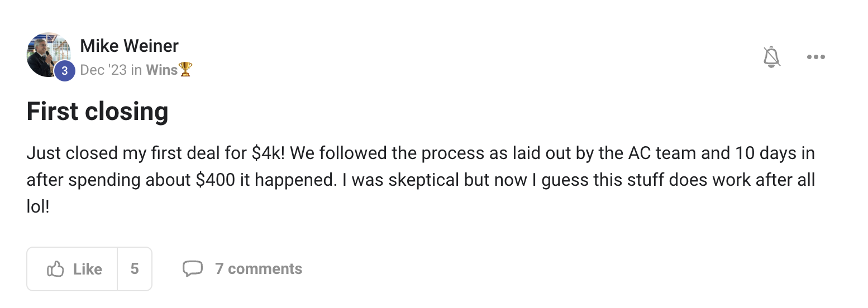The height and width of the screenshot is (308, 868).
Task: Open Mike Weiner's profile via name
Action: tap(129, 46)
